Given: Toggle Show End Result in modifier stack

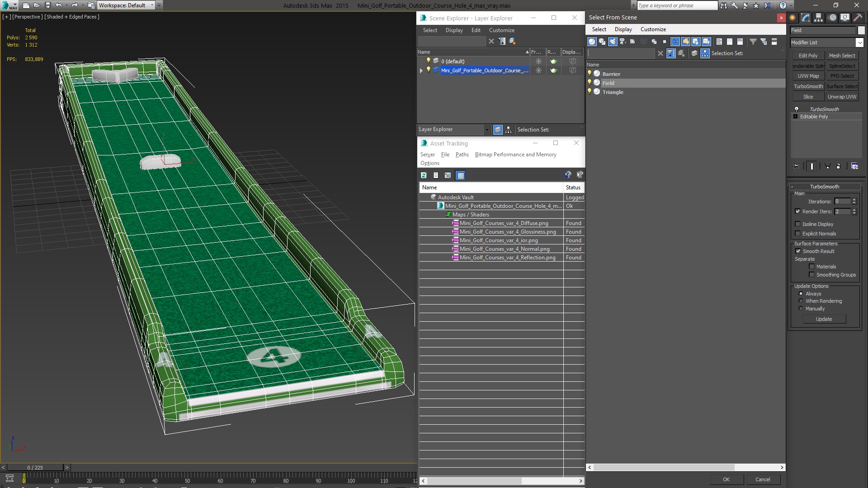Looking at the screenshot, I should pos(812,166).
